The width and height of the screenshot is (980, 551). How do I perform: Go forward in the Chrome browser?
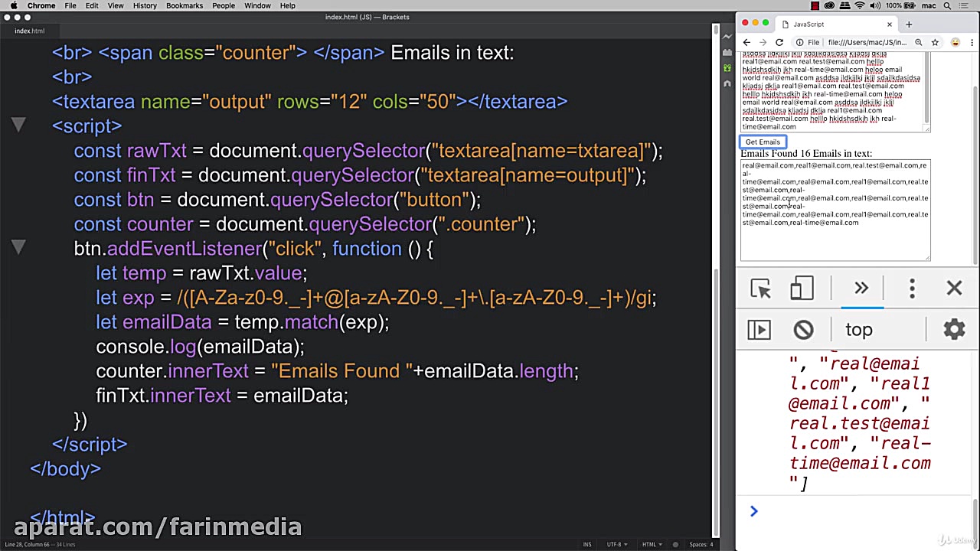coord(763,42)
